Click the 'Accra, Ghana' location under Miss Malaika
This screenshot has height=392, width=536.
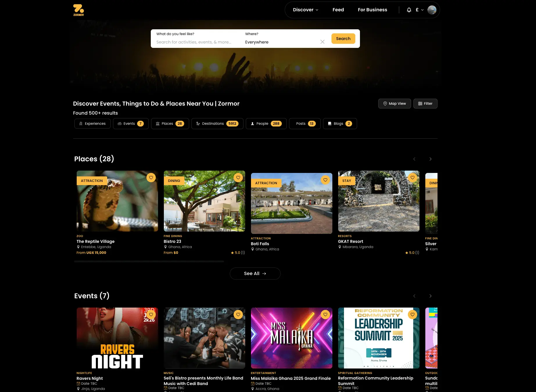click(x=267, y=389)
